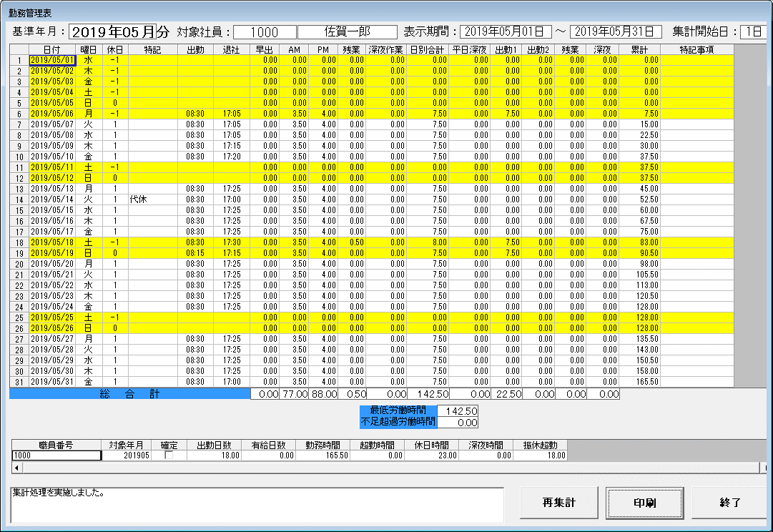
Task: Click the 表示期間 end date 2019年05月31日
Action: tap(616, 31)
